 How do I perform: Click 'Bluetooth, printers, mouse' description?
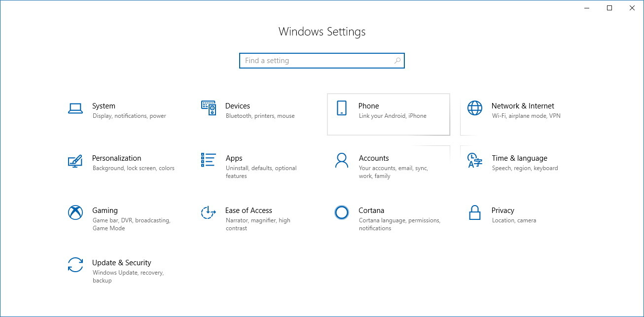pos(260,116)
